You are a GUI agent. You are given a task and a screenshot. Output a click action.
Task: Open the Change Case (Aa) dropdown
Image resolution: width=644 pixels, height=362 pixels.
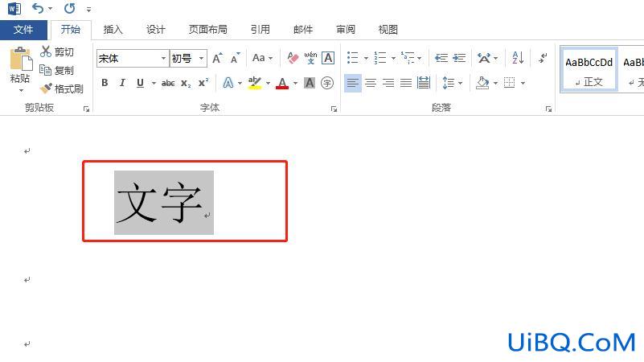pos(263,58)
